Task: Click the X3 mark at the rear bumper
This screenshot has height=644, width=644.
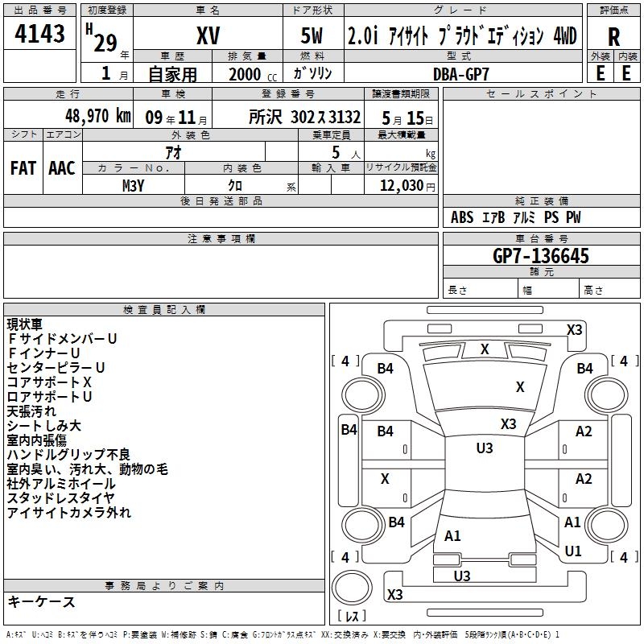Action: 394,595
